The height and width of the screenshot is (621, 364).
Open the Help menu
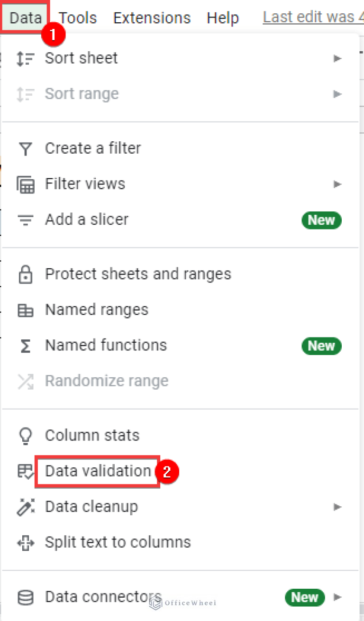(x=223, y=18)
